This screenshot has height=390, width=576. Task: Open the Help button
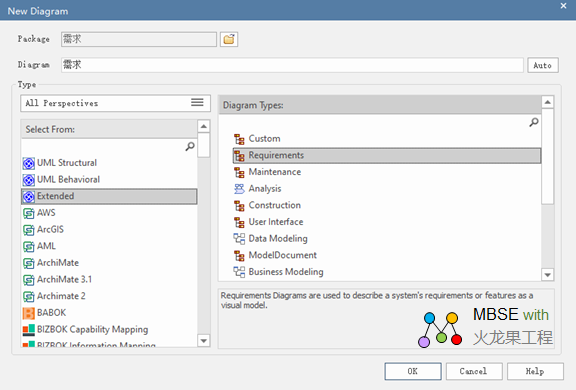[535, 371]
